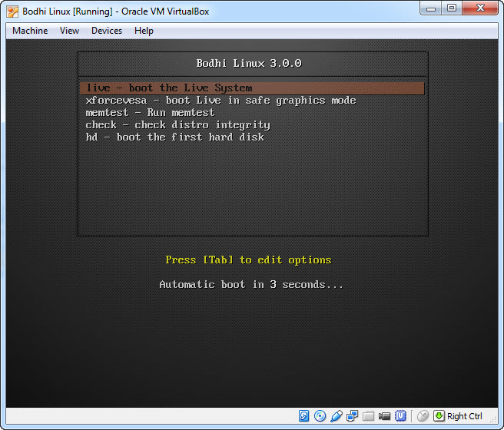Click the shared folders icon
Image resolution: width=504 pixels, height=430 pixels.
click(x=368, y=416)
